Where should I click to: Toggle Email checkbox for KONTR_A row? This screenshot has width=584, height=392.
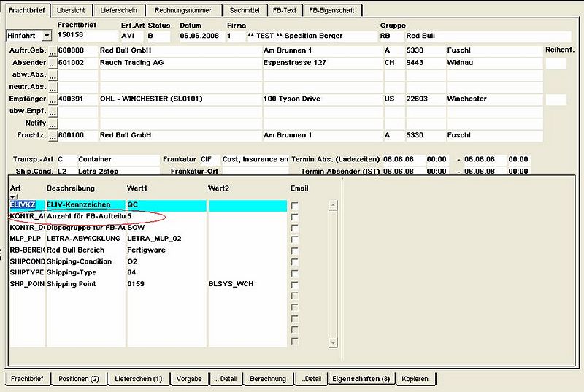[x=295, y=217]
